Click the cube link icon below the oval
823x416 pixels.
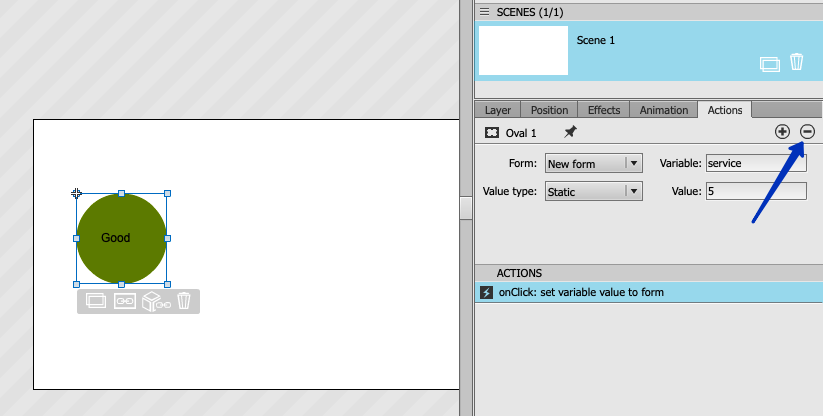[156, 302]
